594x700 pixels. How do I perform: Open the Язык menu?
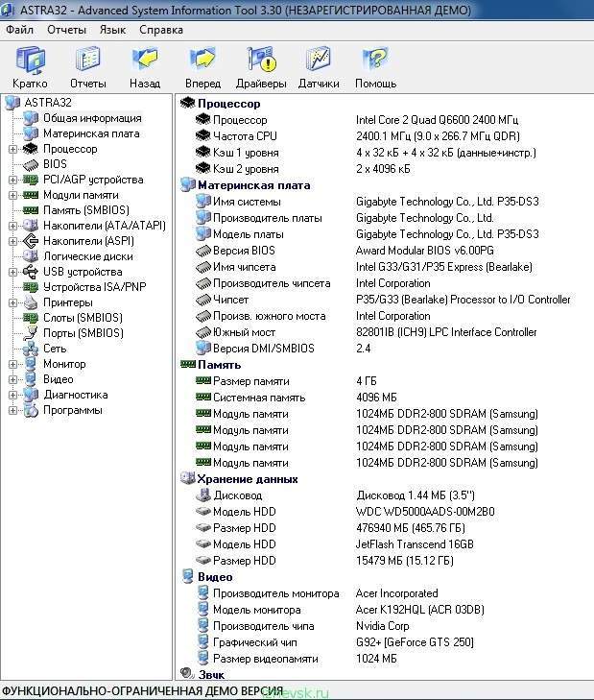112,30
